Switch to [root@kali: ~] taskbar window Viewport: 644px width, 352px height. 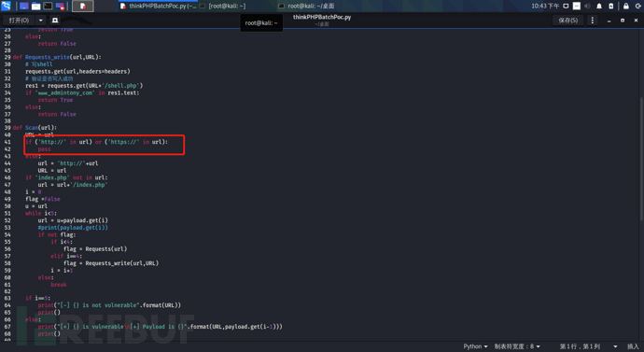[222, 7]
